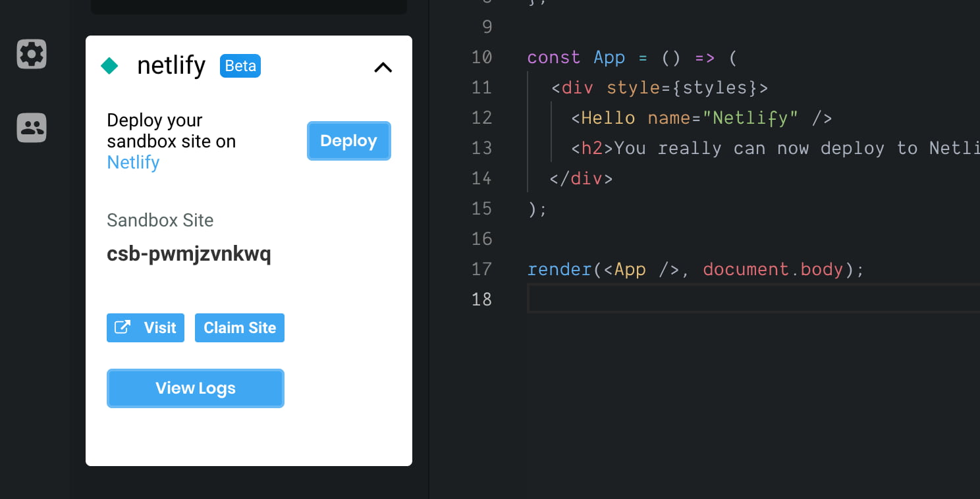Screen dimensions: 980x499
Task: Claim the Netlify site
Action: point(240,327)
